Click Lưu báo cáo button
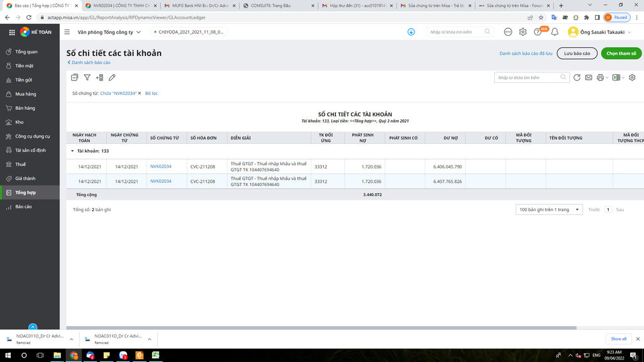Viewport: 644px width, 362px height. [577, 53]
